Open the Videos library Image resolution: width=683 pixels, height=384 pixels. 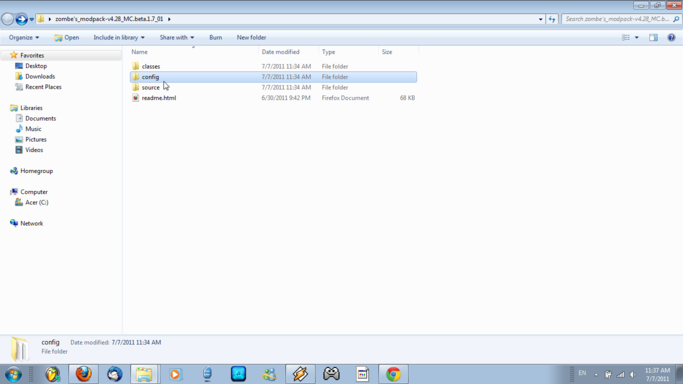pos(34,150)
